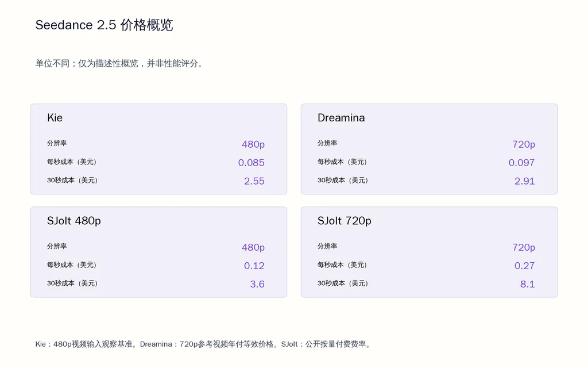Click the 0.12 value in SJolt 480p card

pos(254,266)
